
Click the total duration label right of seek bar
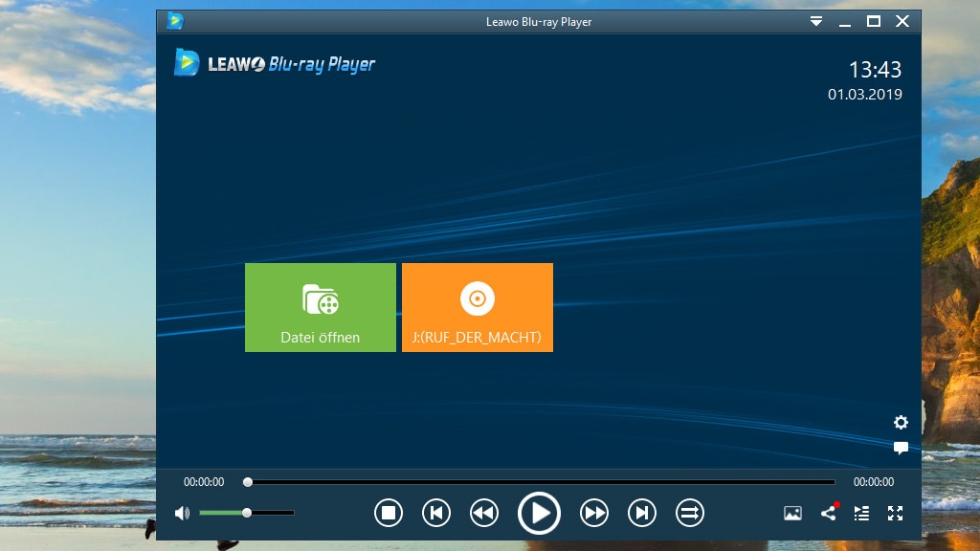click(874, 482)
